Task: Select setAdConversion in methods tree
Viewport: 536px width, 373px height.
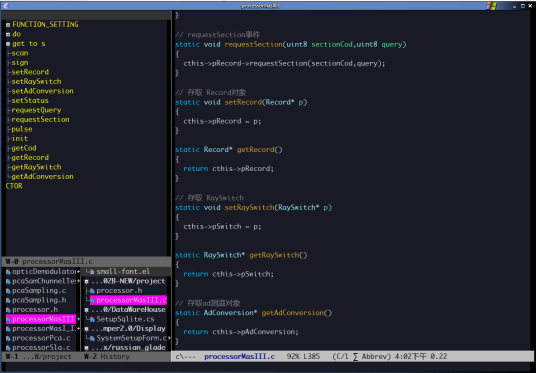Action: 42,91
